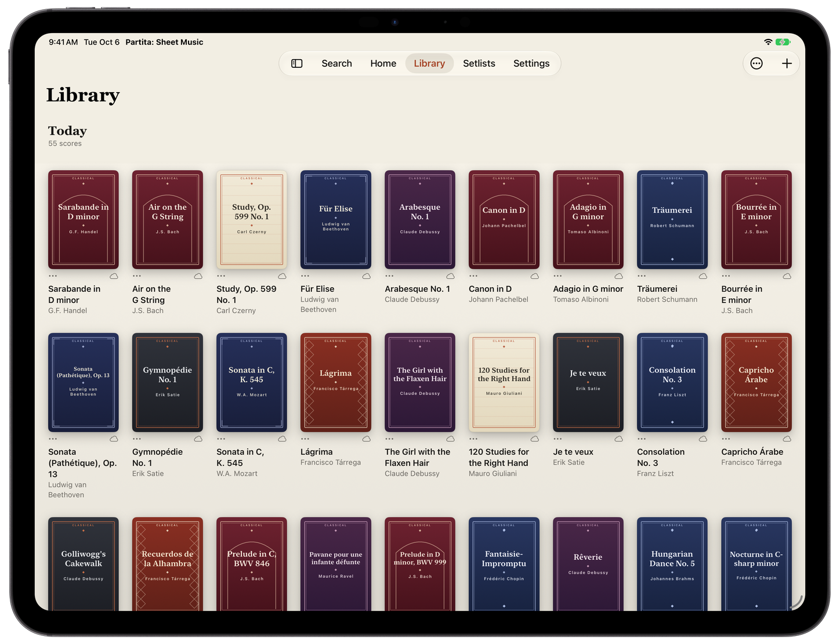Screen dimensions: 840x644
Task: Select the 'Arabesque No. 1' title text
Action: [417, 289]
